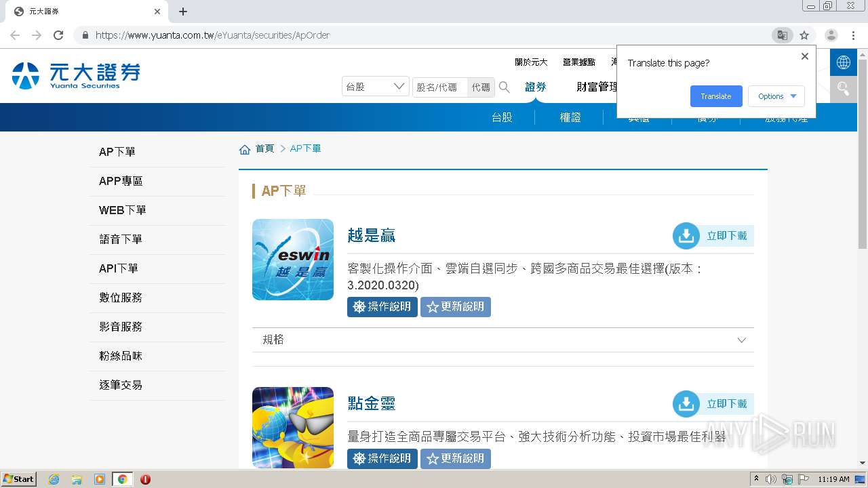
Task: Click the AP下單 breadcrumb link
Action: [x=306, y=148]
